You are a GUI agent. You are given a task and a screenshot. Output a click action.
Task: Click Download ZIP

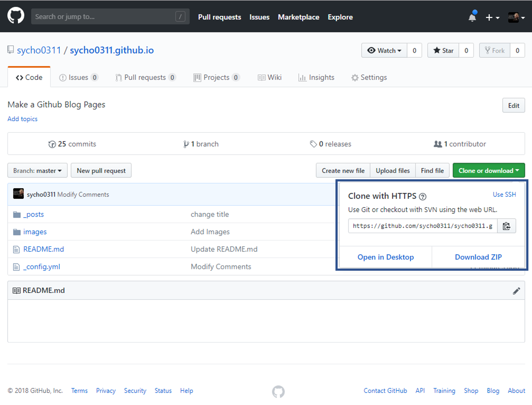[478, 257]
